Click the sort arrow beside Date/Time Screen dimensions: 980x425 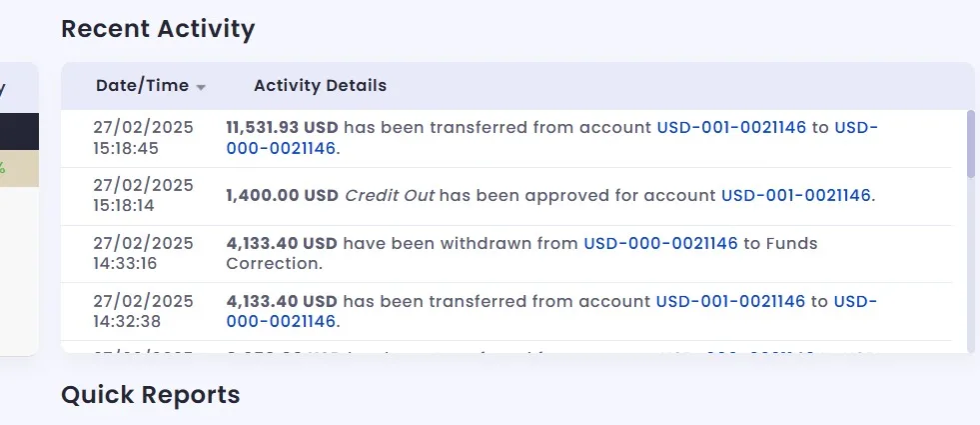point(201,88)
